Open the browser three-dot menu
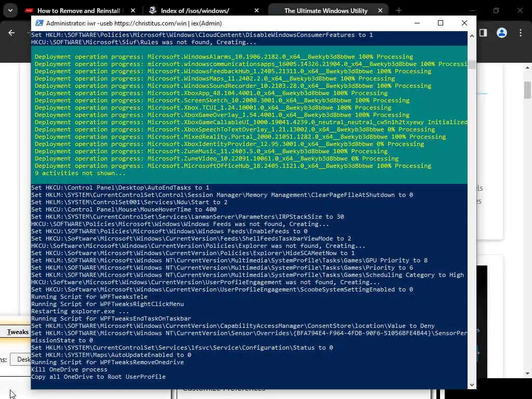This screenshot has width=532, height=399. [x=521, y=33]
